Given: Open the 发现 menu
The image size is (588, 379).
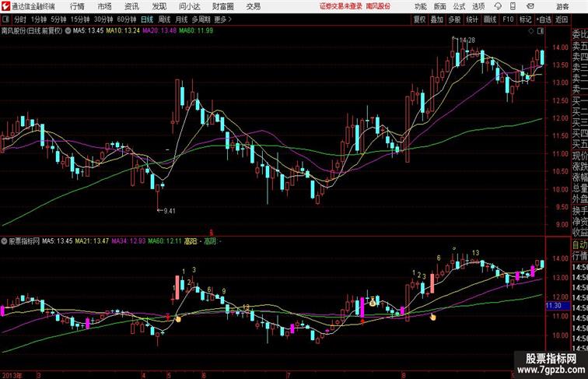Looking at the screenshot, I should click(159, 6).
